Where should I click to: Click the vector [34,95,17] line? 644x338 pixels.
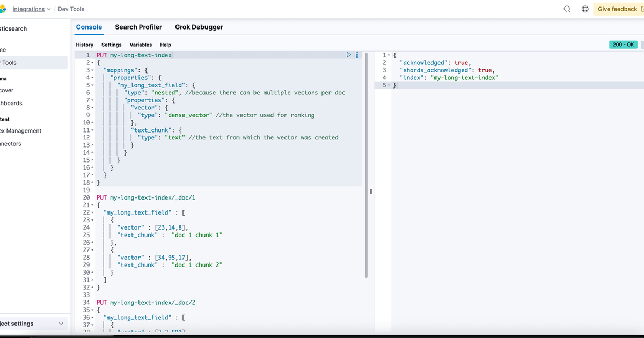pos(155,258)
